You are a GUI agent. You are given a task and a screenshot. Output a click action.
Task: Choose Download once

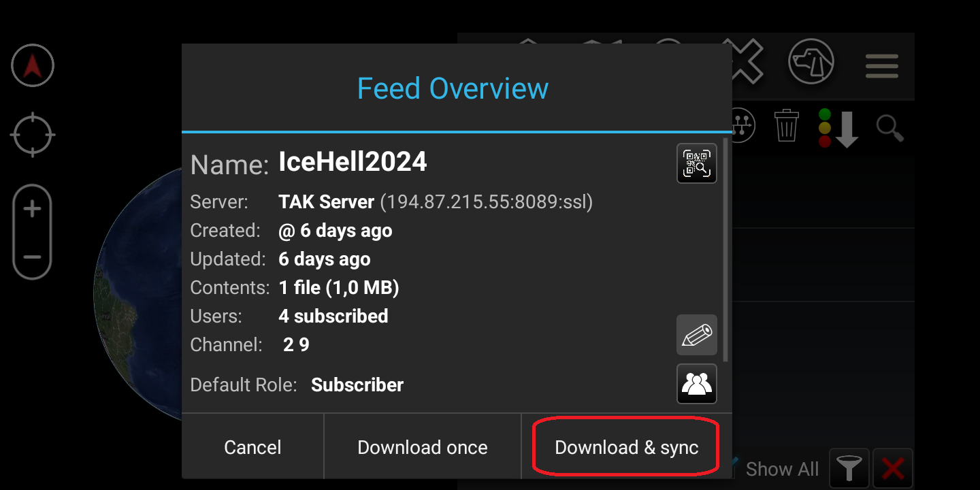423,447
